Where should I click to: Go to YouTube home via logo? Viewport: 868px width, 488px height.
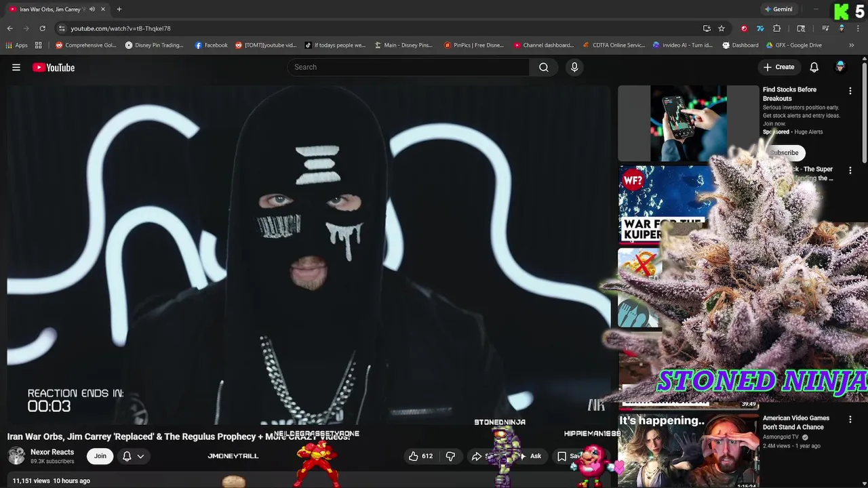pyautogui.click(x=54, y=67)
